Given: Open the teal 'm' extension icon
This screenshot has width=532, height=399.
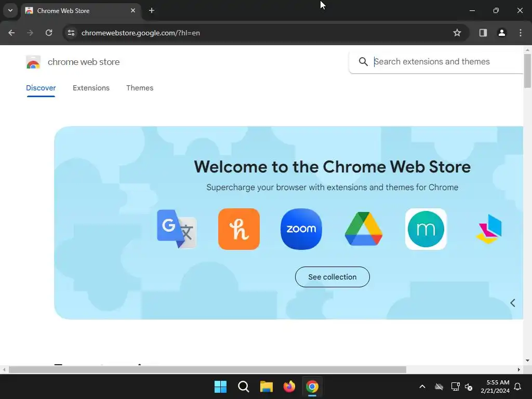Looking at the screenshot, I should pyautogui.click(x=426, y=229).
